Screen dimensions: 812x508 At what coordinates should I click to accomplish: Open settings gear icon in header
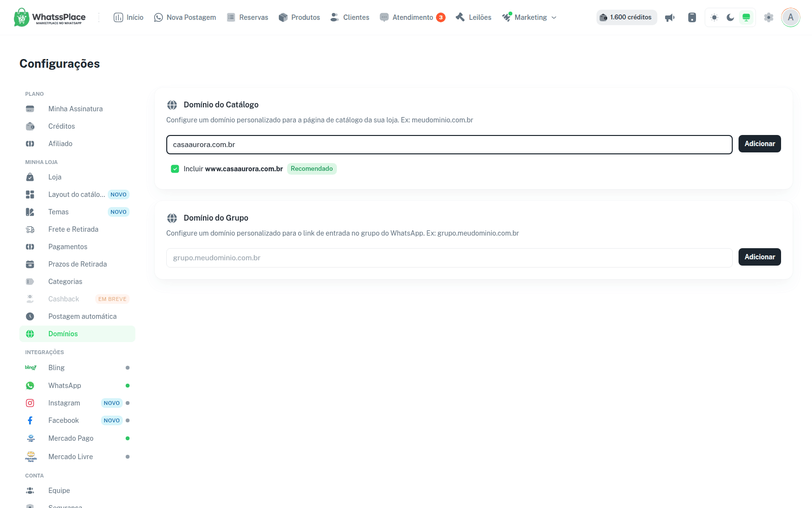pos(768,17)
